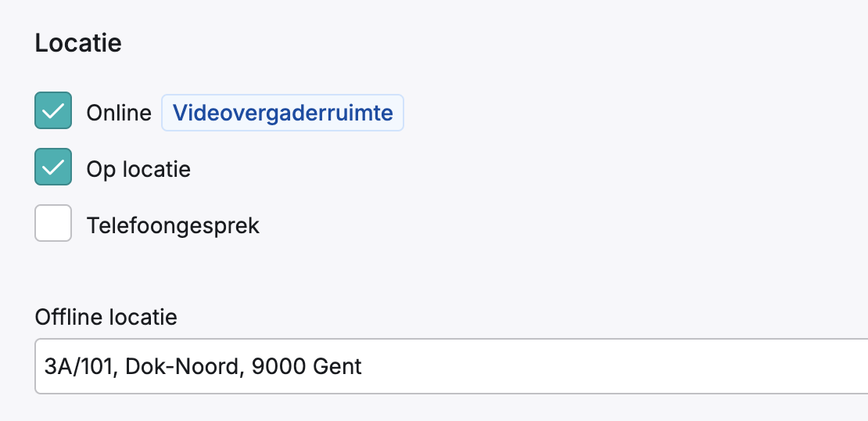868x421 pixels.
Task: Enable the Telefoongesprek checkbox
Action: coord(53,223)
